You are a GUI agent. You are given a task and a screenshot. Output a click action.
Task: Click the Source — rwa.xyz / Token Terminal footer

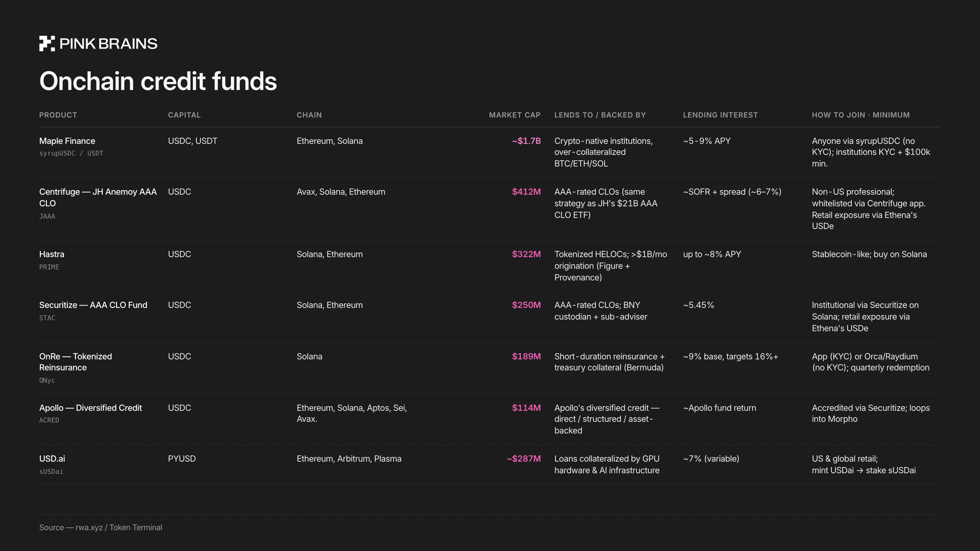coord(100,527)
